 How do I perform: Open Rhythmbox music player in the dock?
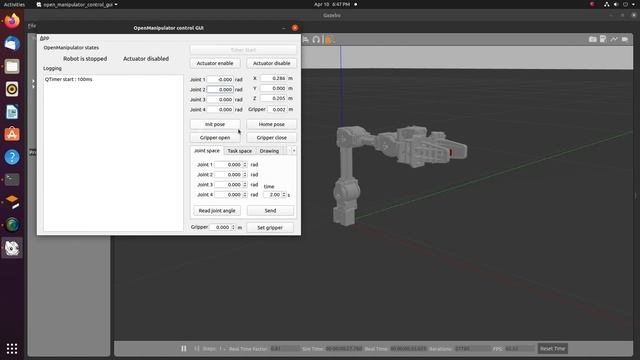[x=12, y=89]
